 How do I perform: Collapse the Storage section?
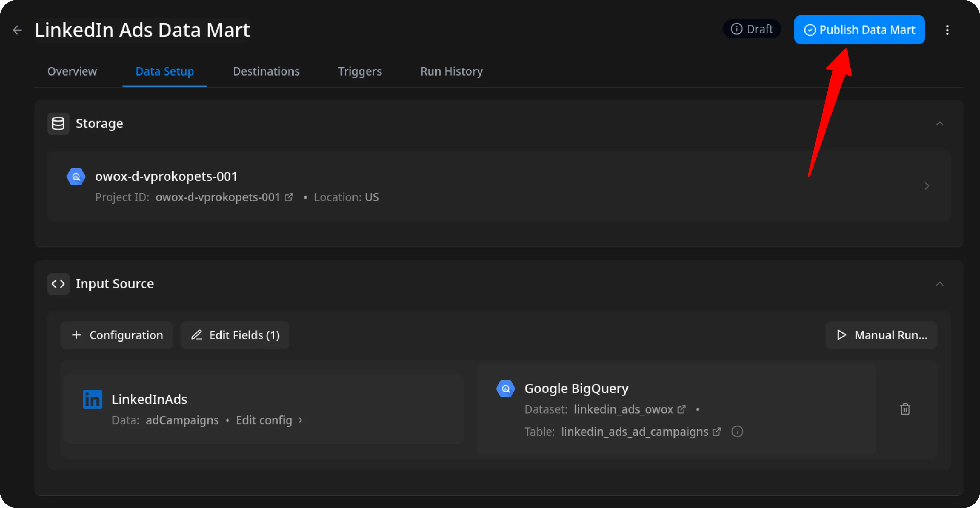(x=939, y=123)
